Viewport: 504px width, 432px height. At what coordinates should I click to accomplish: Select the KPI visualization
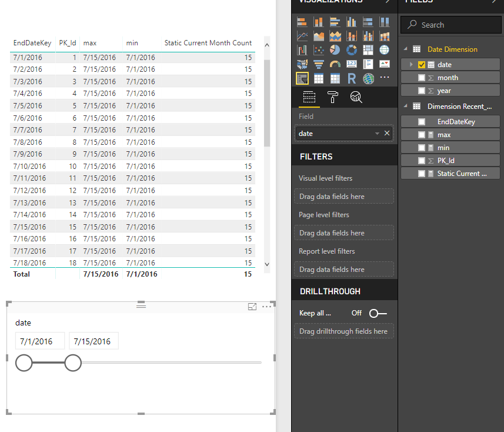(385, 64)
